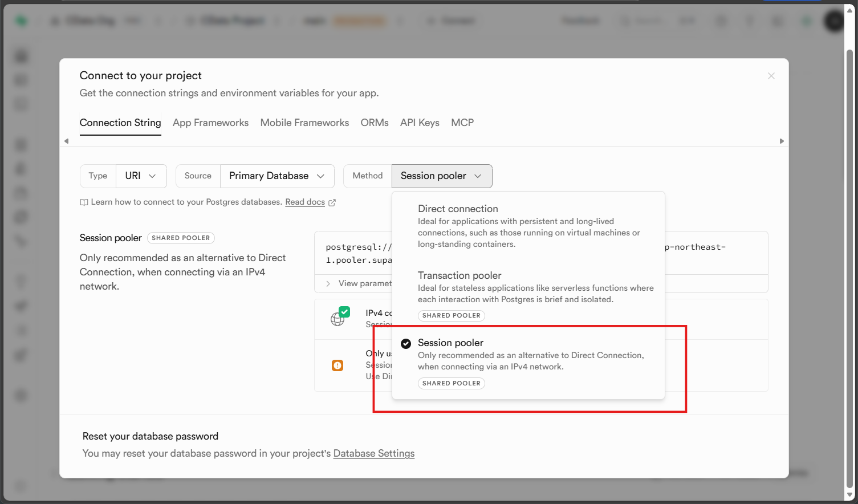Click the left arrow to scroll tabs
Image resolution: width=858 pixels, height=504 pixels.
coord(66,141)
